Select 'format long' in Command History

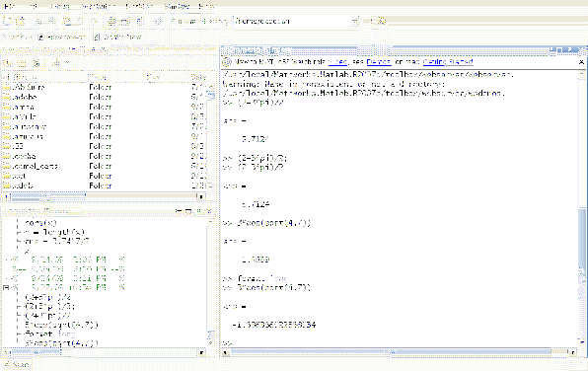click(50, 334)
